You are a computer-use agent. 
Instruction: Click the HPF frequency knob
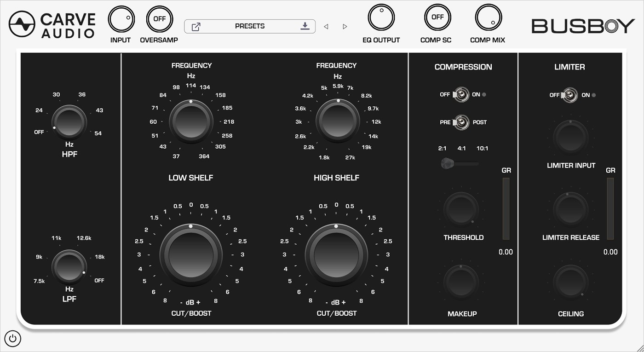69,122
